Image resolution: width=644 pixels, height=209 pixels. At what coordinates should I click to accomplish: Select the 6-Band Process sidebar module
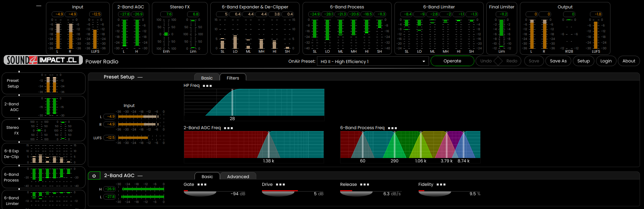pyautogui.click(x=44, y=177)
